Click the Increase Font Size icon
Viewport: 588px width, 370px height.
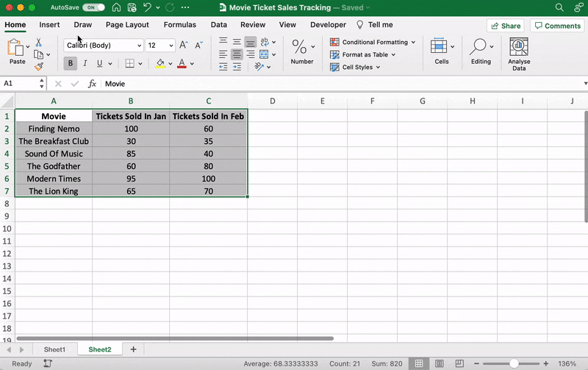[183, 46]
